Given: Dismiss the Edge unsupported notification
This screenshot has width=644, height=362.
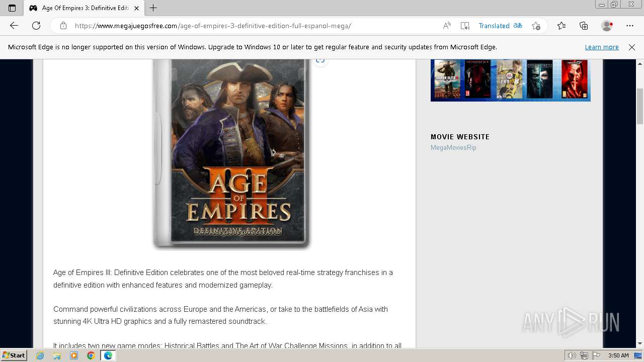Looking at the screenshot, I should [x=632, y=47].
